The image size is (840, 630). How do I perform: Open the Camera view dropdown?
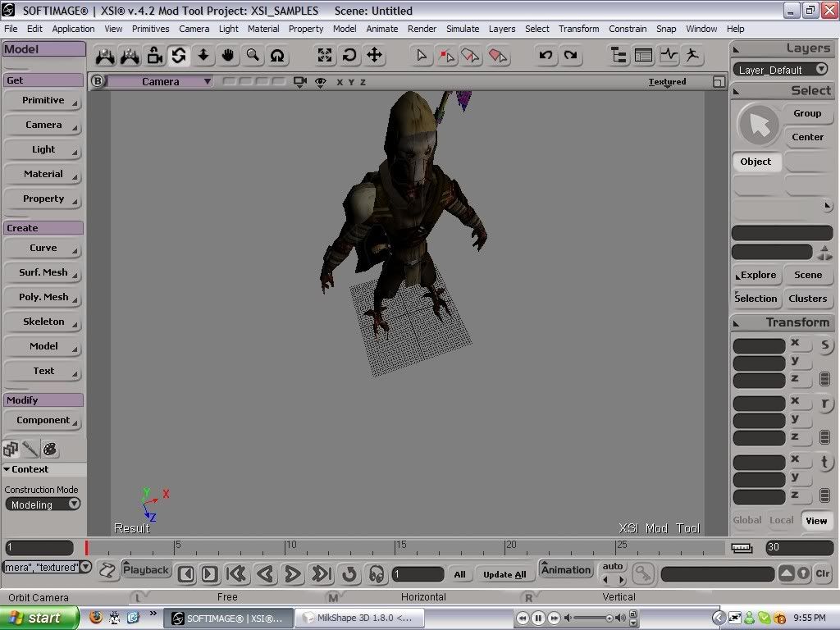click(160, 81)
